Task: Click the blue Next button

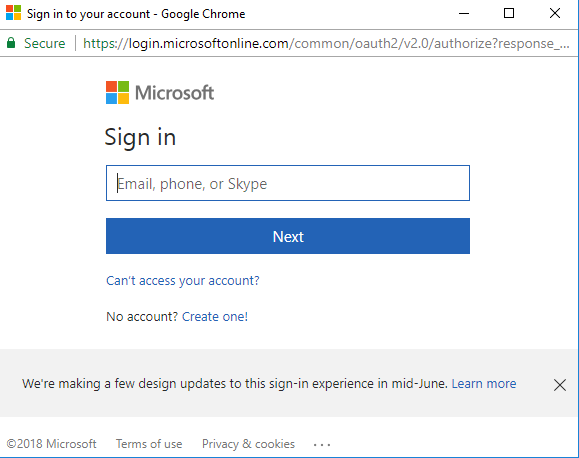Action: click(x=288, y=236)
